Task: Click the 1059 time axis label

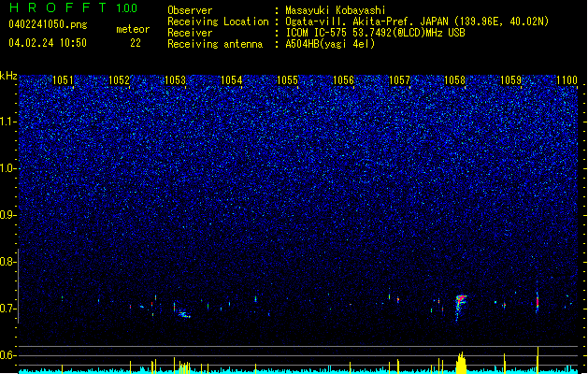Action: pyautogui.click(x=510, y=80)
